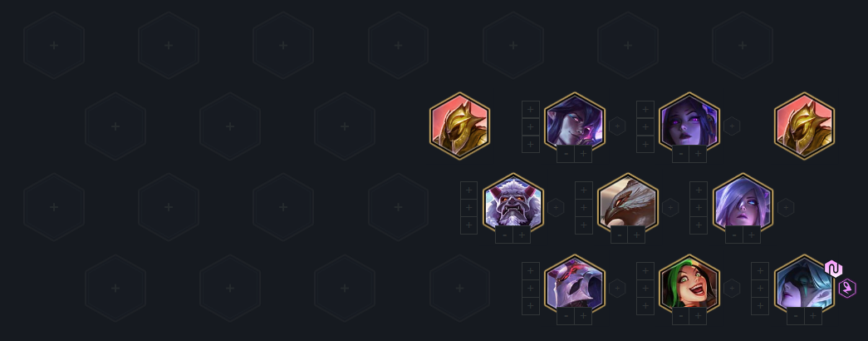Select the golden armored champion farthest right
The height and width of the screenshot is (341, 868).
804,126
